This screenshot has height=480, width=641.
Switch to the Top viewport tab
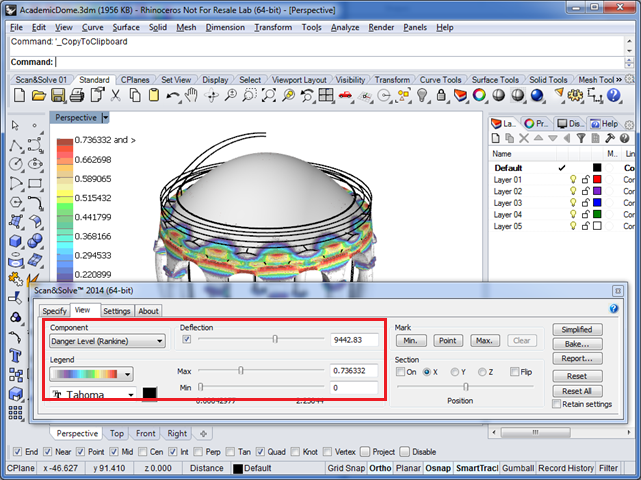(x=117, y=433)
